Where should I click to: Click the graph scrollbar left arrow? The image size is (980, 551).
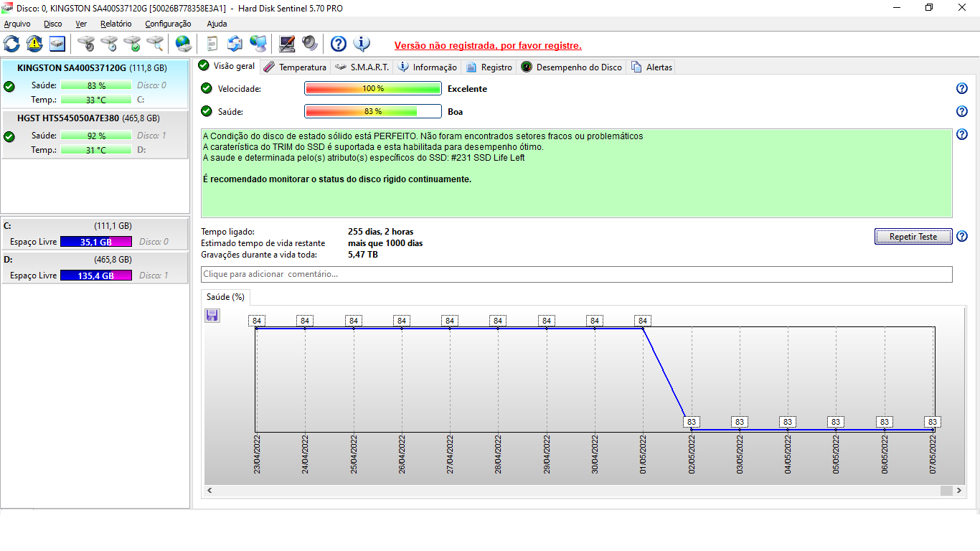[x=210, y=491]
